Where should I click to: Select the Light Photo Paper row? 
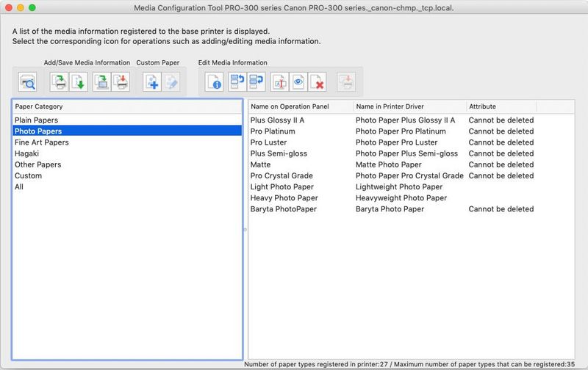(412, 187)
